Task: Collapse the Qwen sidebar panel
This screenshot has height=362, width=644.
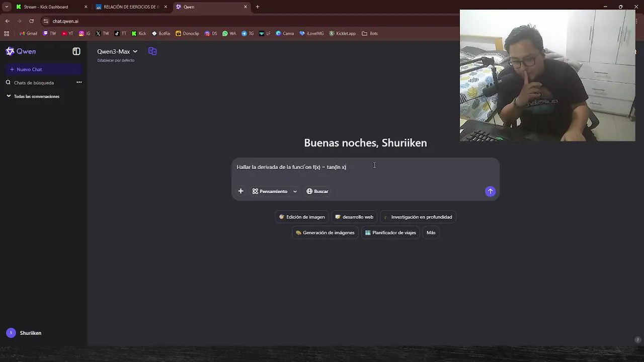Action: point(76,51)
